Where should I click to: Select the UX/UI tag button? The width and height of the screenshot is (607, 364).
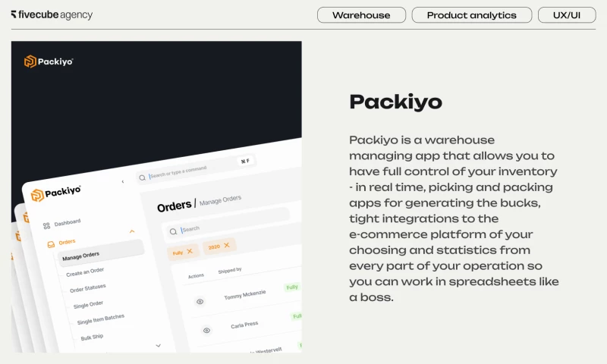click(567, 15)
